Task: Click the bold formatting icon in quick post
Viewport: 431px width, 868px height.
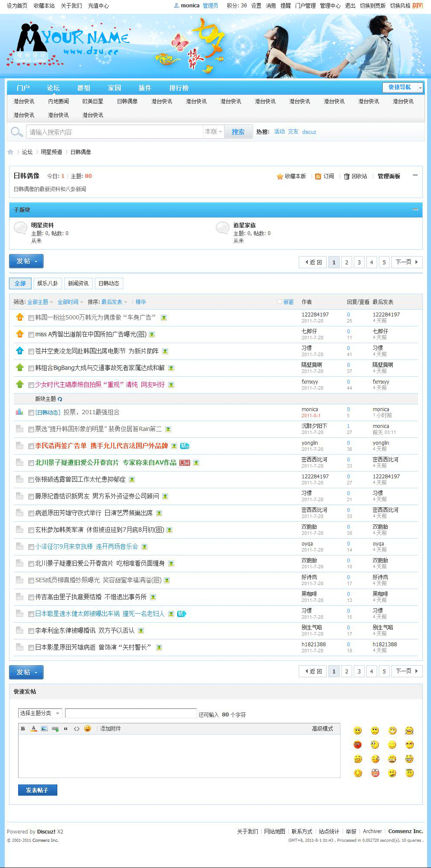Action: [x=23, y=729]
